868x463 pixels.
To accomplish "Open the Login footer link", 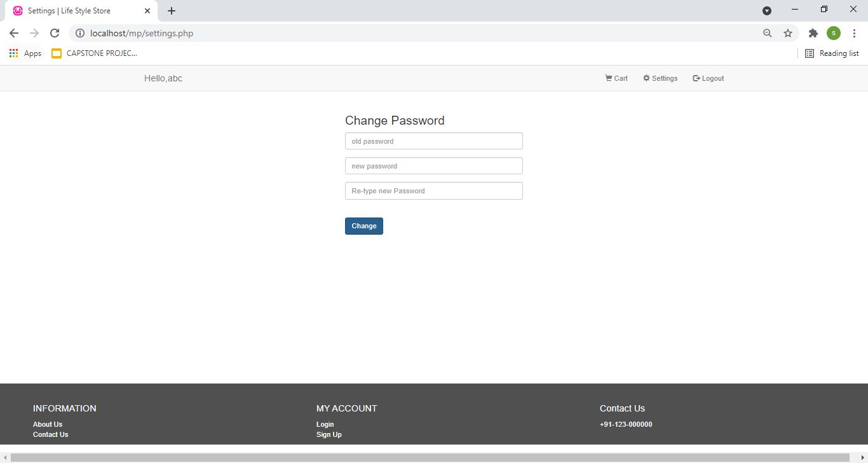I will tap(325, 424).
